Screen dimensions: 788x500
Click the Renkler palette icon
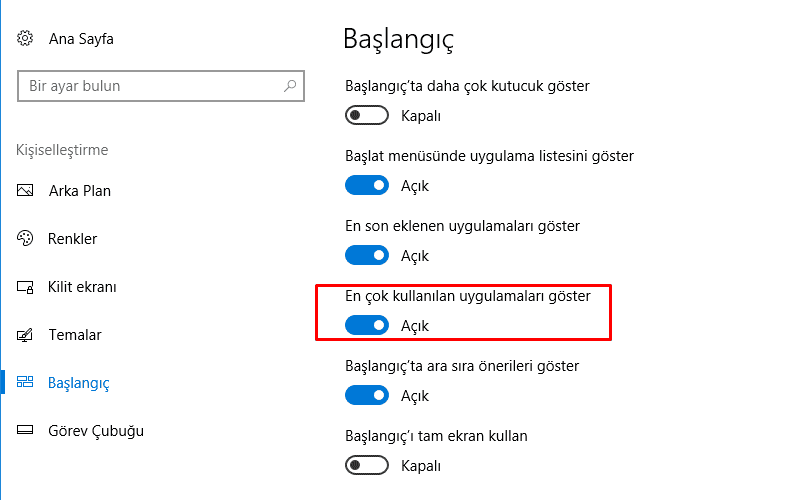coord(26,239)
